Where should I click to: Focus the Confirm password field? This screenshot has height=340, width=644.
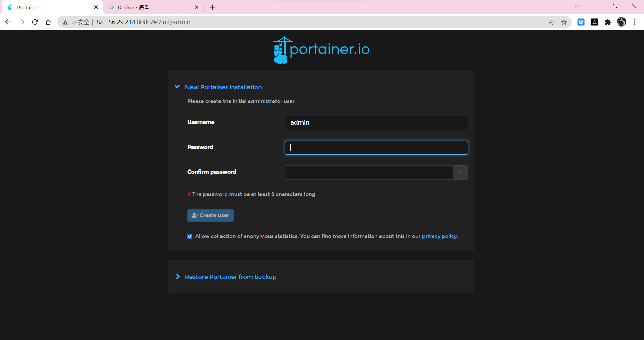pos(369,173)
